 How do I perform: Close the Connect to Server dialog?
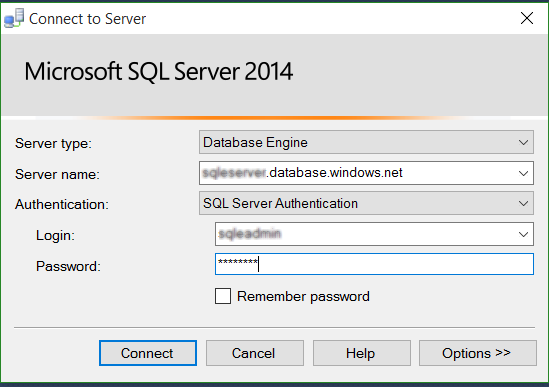click(x=527, y=18)
